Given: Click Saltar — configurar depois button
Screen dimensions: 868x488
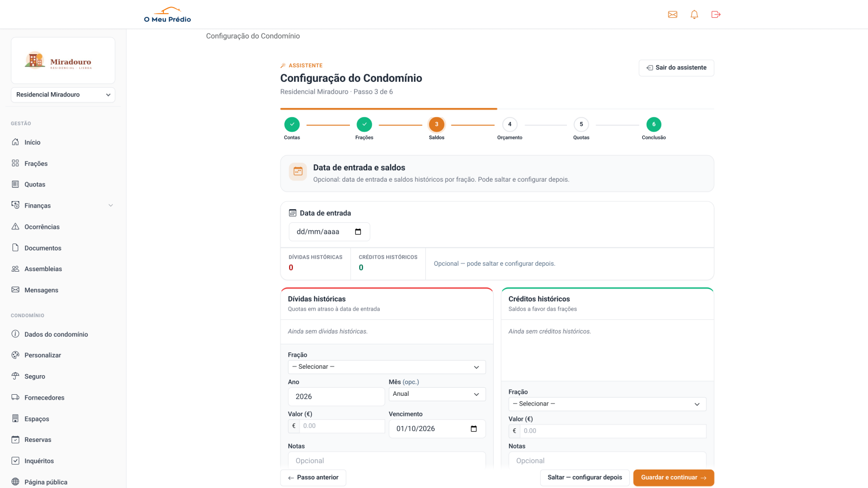Looking at the screenshot, I should 585,478.
